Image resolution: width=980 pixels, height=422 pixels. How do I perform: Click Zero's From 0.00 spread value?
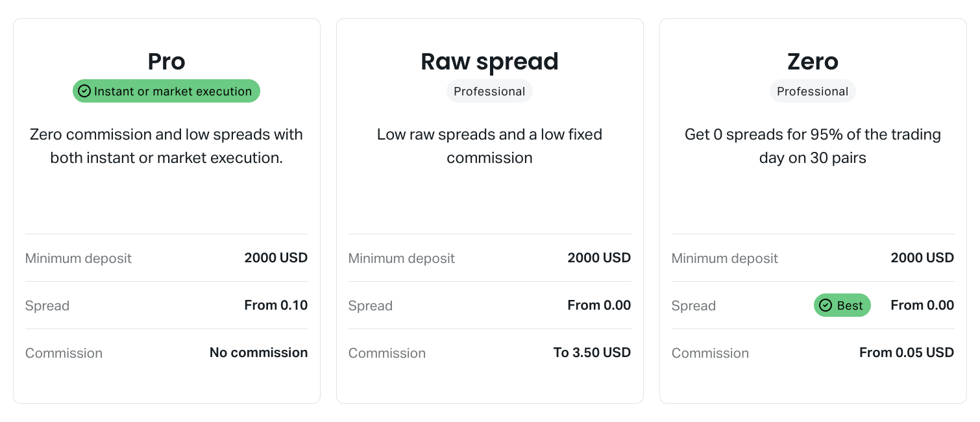point(922,305)
